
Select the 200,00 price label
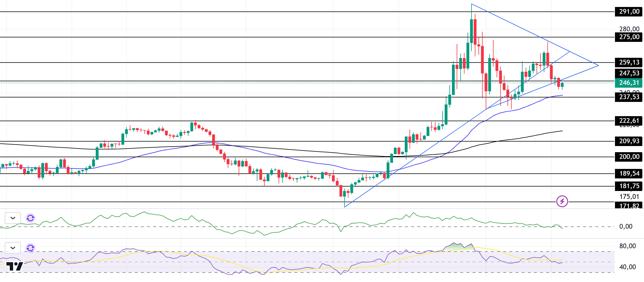(628, 157)
